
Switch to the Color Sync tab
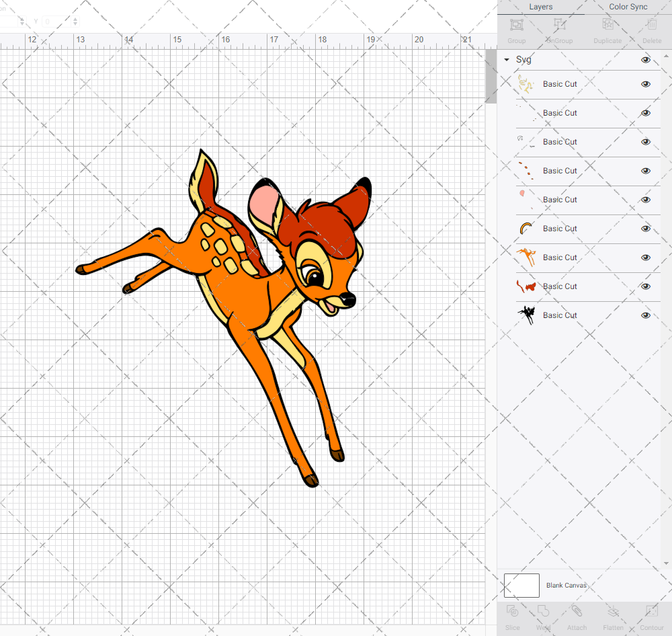[x=628, y=7]
